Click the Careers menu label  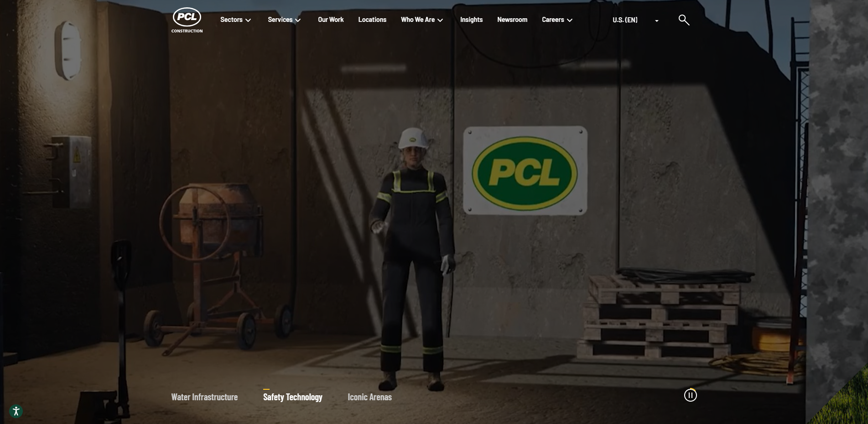coord(553,20)
